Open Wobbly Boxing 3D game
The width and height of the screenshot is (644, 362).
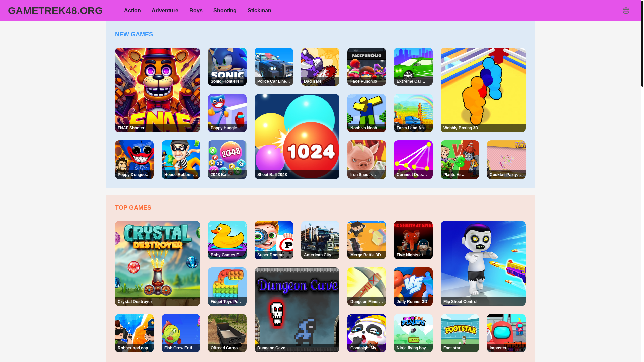(x=483, y=90)
